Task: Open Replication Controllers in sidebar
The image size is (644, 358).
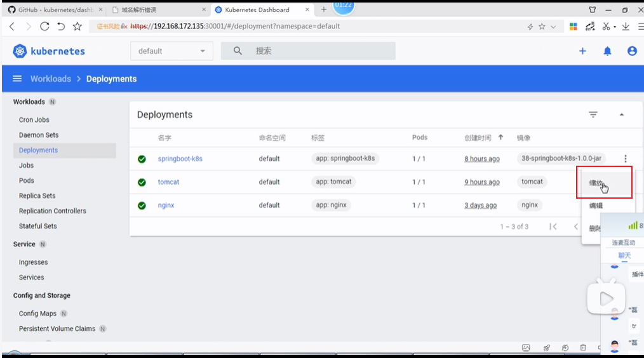Action: coord(53,211)
